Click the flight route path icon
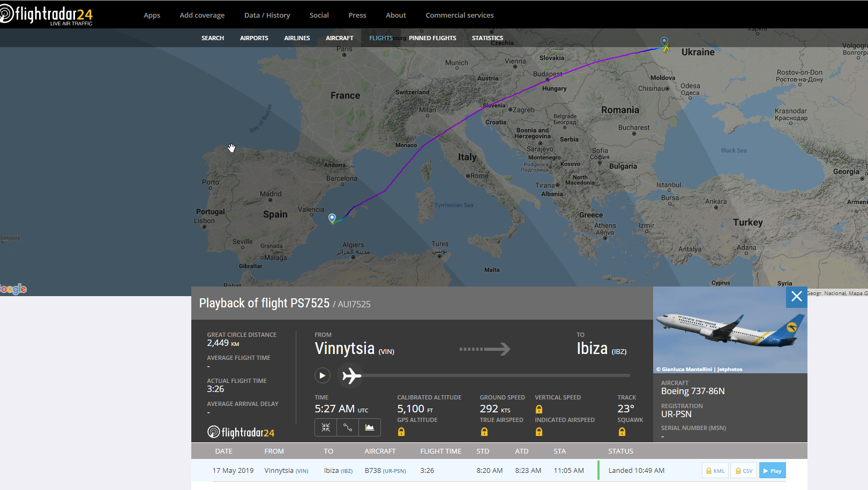The width and height of the screenshot is (868, 490). point(348,427)
